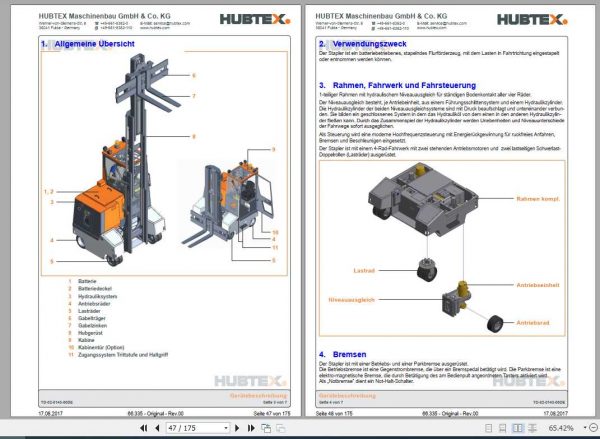600x439 pixels.
Task: Go to the previous page
Action: click(157, 428)
